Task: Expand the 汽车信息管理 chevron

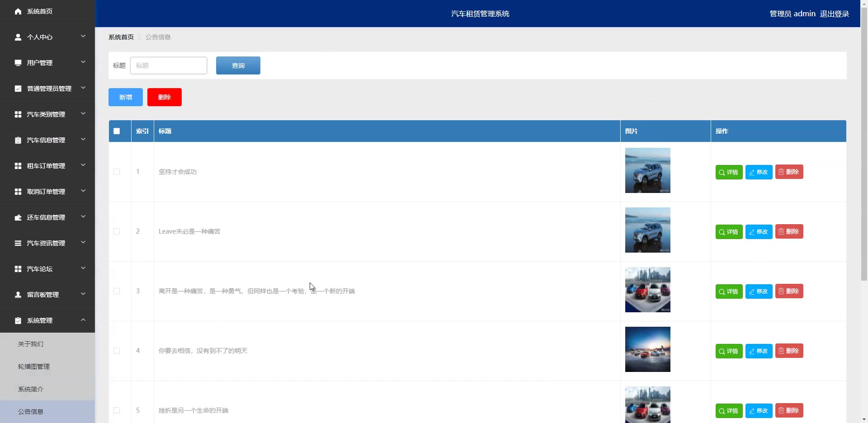Action: point(83,139)
